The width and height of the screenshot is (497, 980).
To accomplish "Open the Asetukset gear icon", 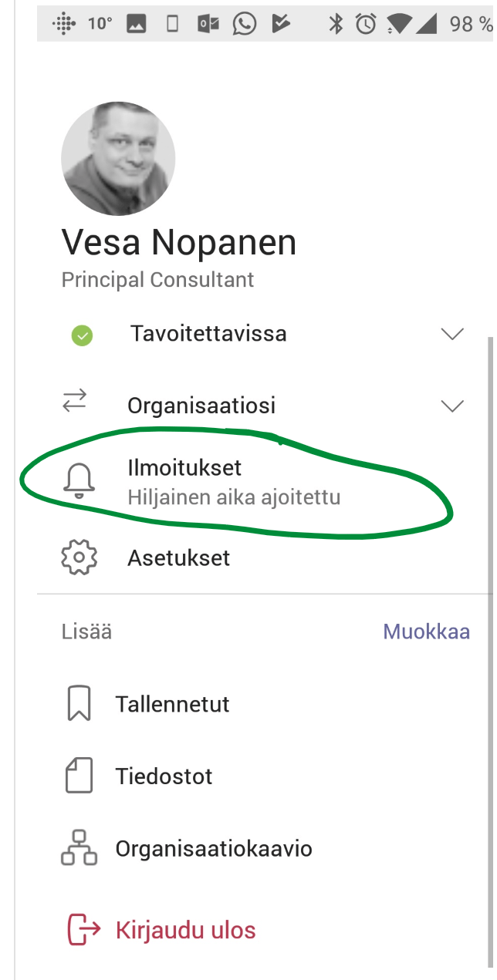I will pos(79,557).
